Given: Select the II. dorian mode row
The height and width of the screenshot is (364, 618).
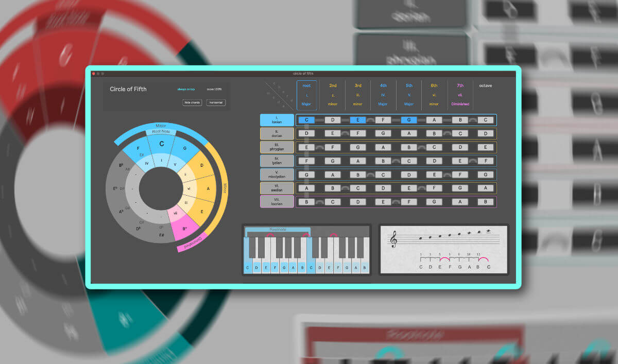Looking at the screenshot, I should (277, 134).
